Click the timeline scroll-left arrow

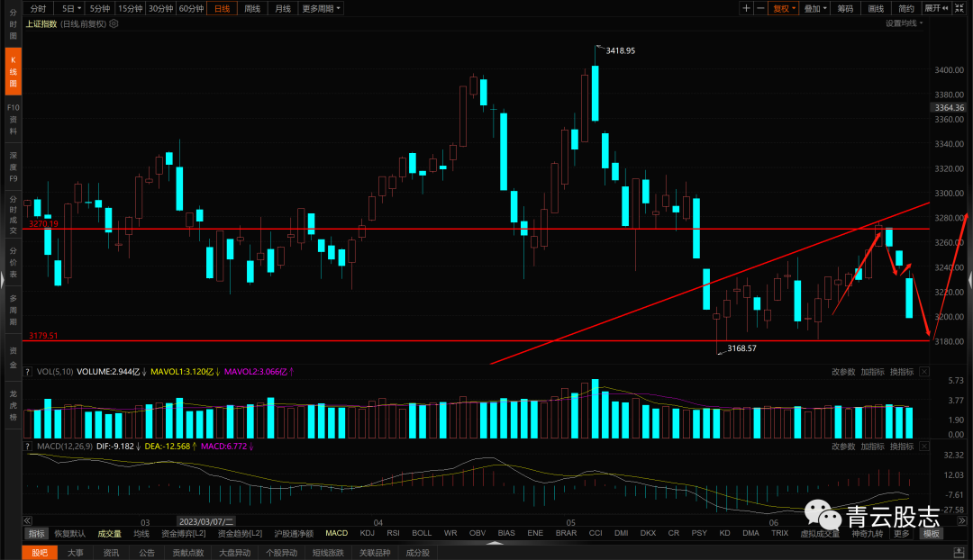click(x=27, y=521)
